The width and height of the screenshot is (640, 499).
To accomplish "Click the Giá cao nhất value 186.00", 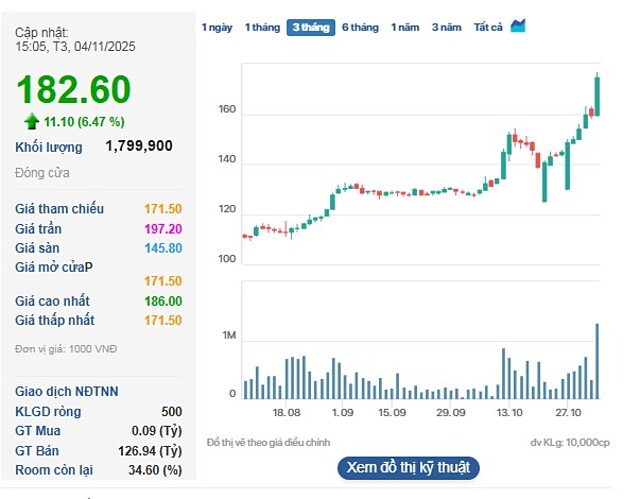I will (162, 301).
